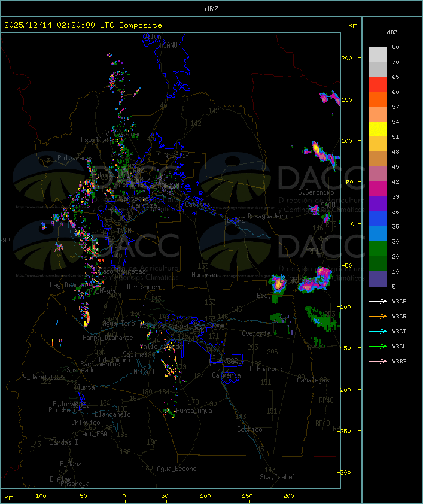Click the 'S.Geronimo' place label
This screenshot has height=504, width=423.
(x=316, y=192)
